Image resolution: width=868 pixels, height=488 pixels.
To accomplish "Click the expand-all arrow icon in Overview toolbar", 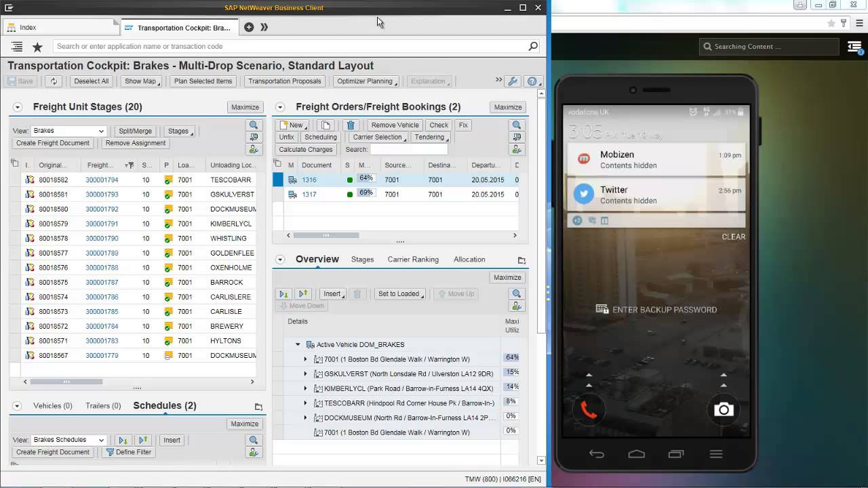I will (x=284, y=294).
